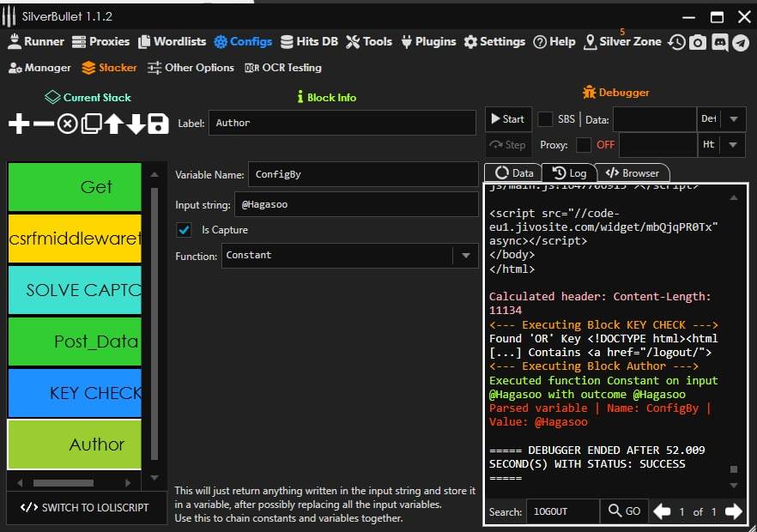The width and height of the screenshot is (757, 532).
Task: Click the block list vertical scrollbar
Action: (154, 323)
